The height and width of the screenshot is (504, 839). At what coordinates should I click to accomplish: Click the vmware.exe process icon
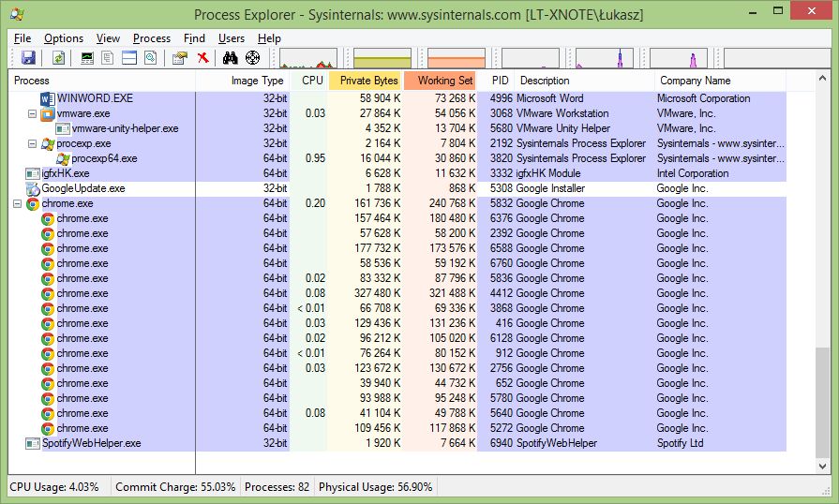(48, 114)
